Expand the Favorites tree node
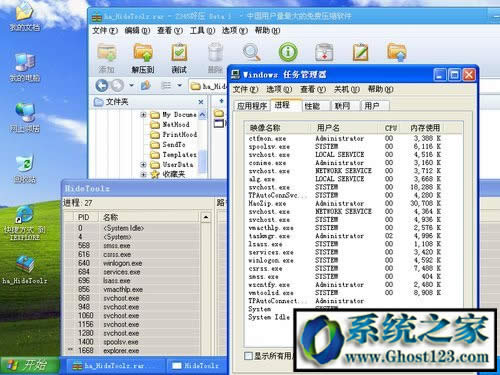This screenshot has width=500, height=375. pos(143,174)
